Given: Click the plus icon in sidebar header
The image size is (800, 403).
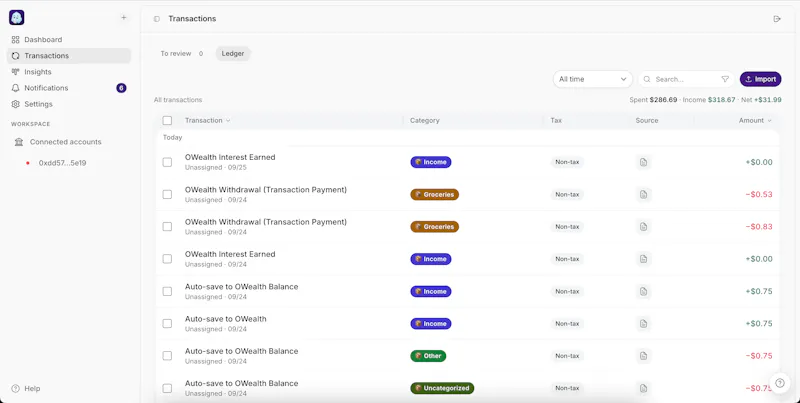Looking at the screenshot, I should (123, 17).
